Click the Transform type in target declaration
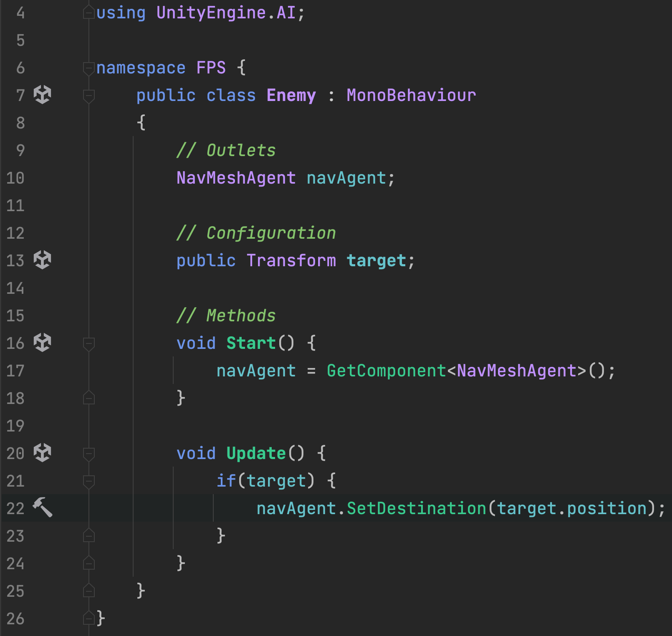The width and height of the screenshot is (672, 636). coord(291,261)
